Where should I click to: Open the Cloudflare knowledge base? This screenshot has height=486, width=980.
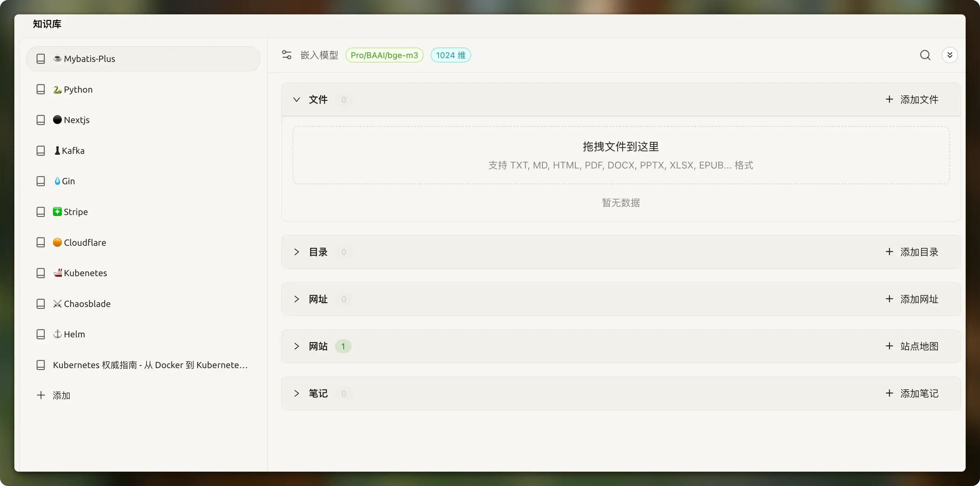point(84,242)
